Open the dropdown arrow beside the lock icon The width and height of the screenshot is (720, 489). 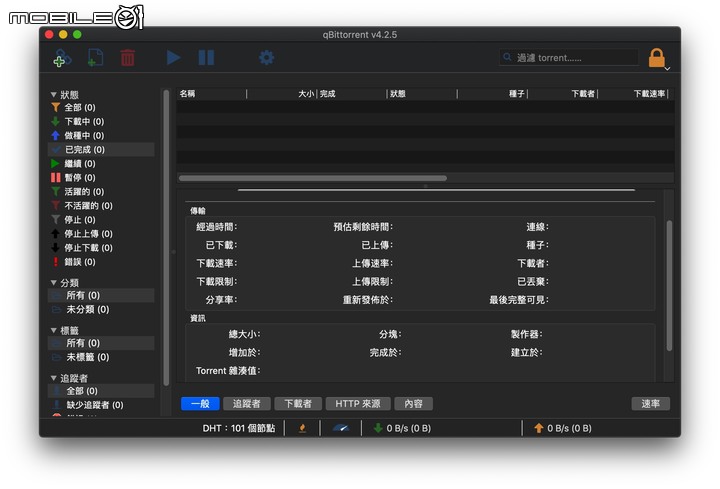click(x=668, y=68)
